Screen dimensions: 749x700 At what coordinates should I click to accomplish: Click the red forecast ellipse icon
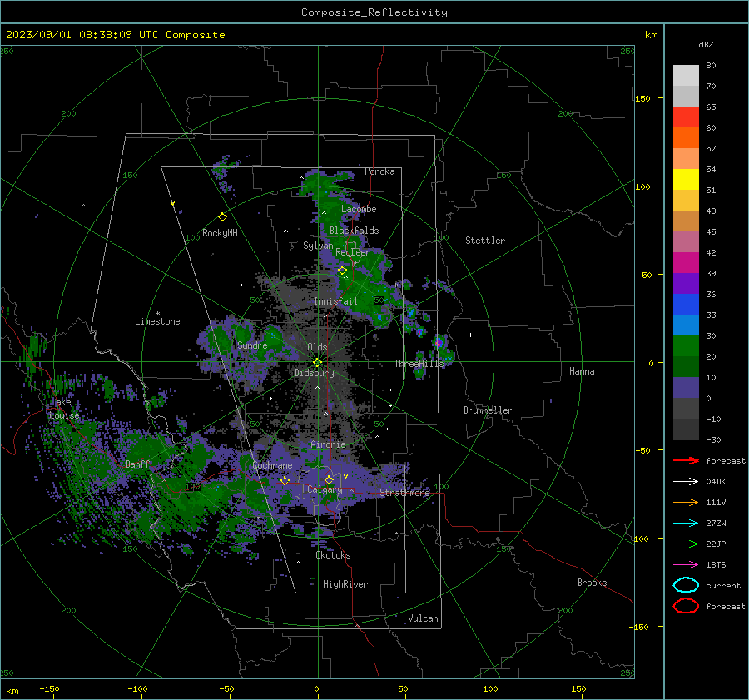[x=686, y=606]
